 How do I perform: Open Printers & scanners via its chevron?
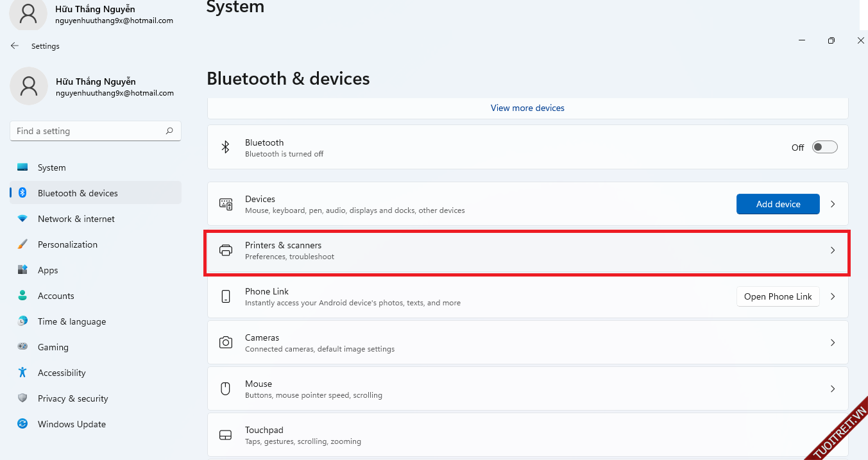point(833,250)
